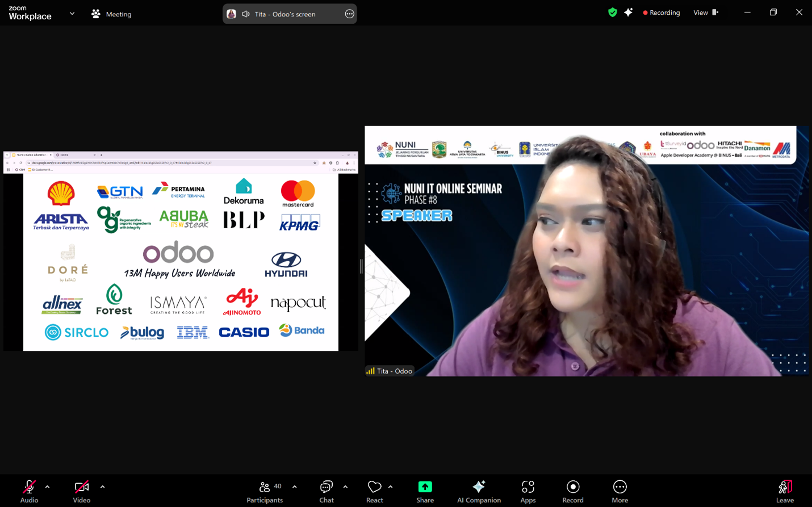Expand chat options arrow
812x507 pixels.
tap(345, 487)
